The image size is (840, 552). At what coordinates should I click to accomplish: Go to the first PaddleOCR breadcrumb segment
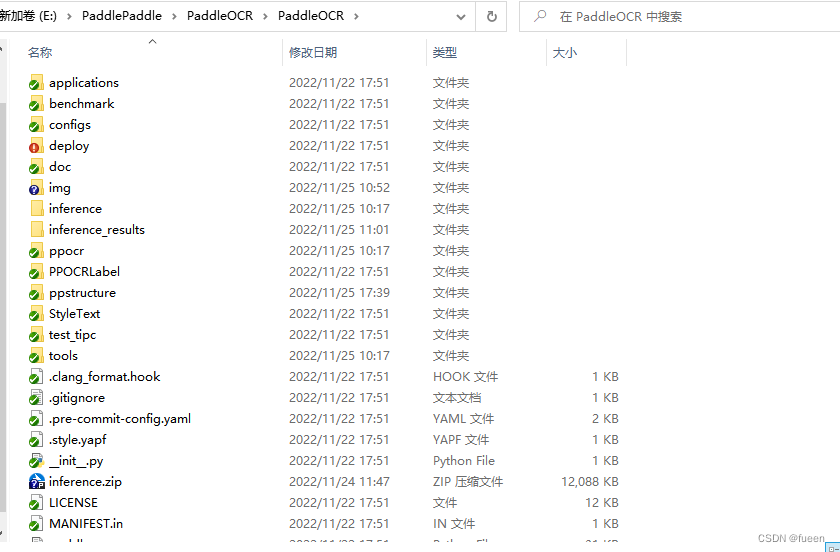click(x=220, y=16)
